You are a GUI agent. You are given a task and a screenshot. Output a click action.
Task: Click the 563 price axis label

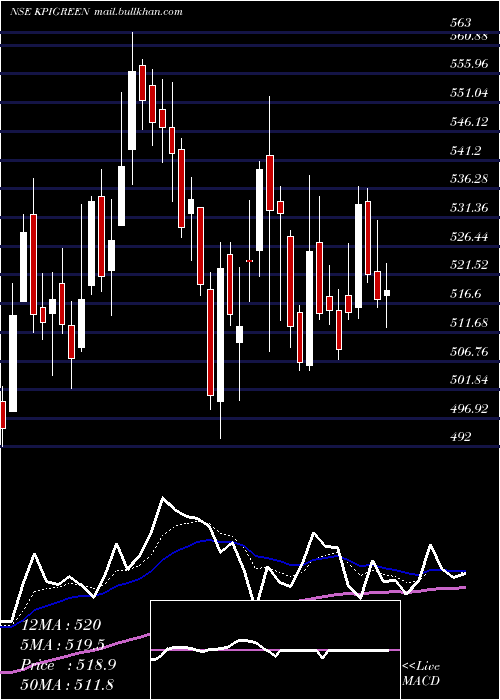(461, 23)
